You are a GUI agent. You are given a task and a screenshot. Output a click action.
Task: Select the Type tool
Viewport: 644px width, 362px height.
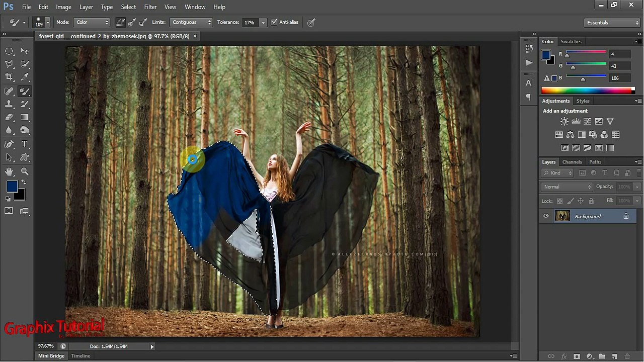click(x=24, y=144)
